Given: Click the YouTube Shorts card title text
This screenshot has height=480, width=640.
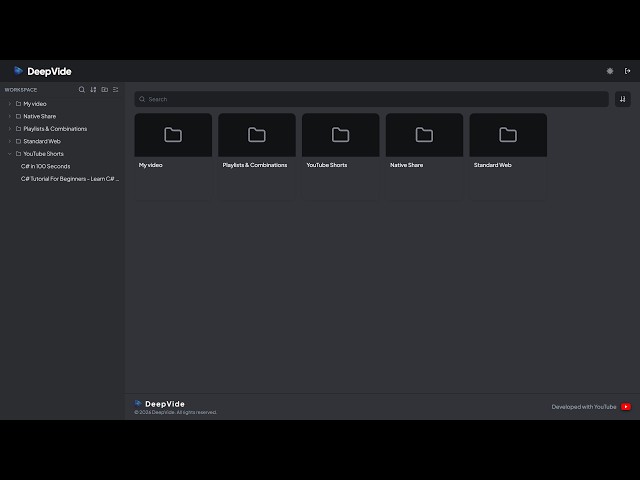Looking at the screenshot, I should tap(327, 165).
